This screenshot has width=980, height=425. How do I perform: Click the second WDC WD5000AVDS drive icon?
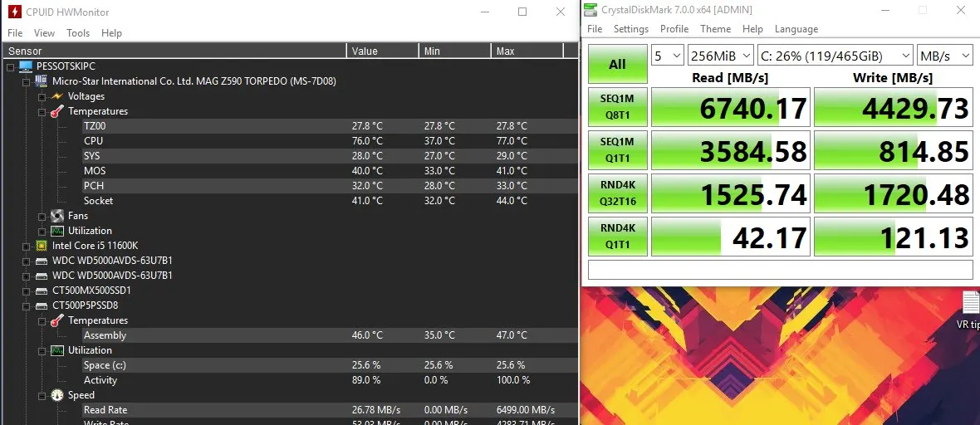pyautogui.click(x=42, y=276)
